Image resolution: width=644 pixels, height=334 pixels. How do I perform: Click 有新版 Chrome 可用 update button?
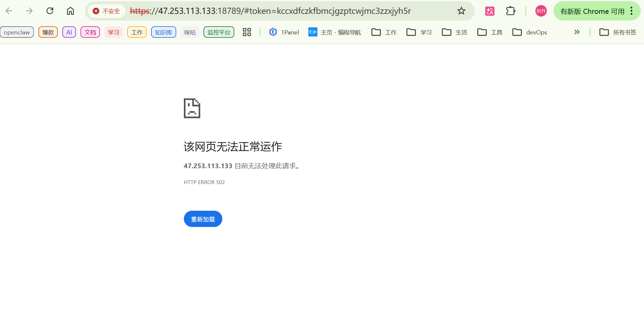coord(592,11)
